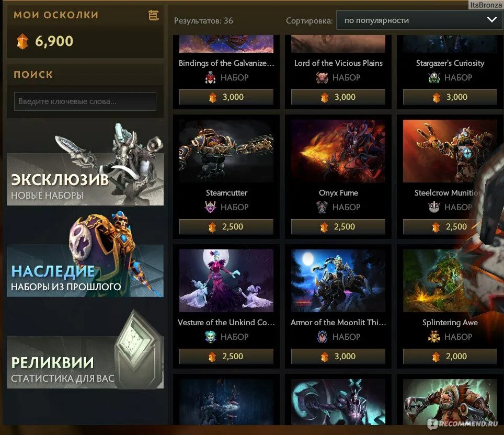Open the НАСЛЕДИЕ sets from the past
This screenshot has width=504, height=435.
click(85, 271)
